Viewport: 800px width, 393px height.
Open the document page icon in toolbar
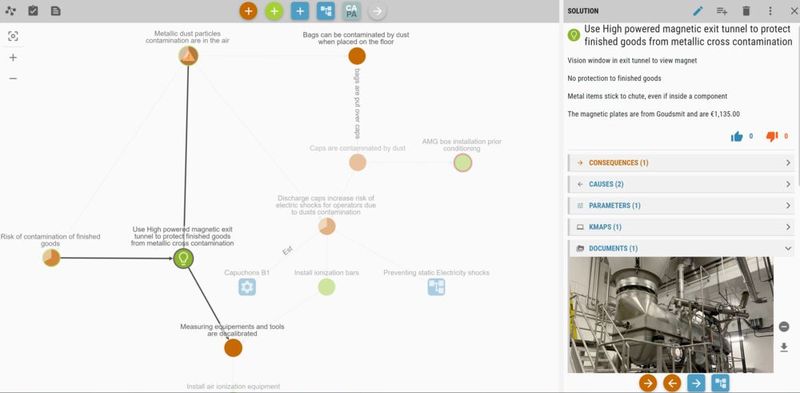[x=56, y=11]
